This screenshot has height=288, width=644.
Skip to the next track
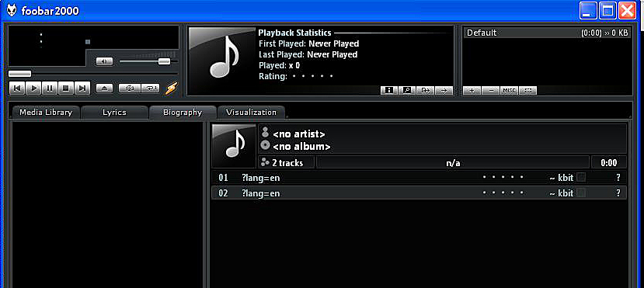[82, 88]
